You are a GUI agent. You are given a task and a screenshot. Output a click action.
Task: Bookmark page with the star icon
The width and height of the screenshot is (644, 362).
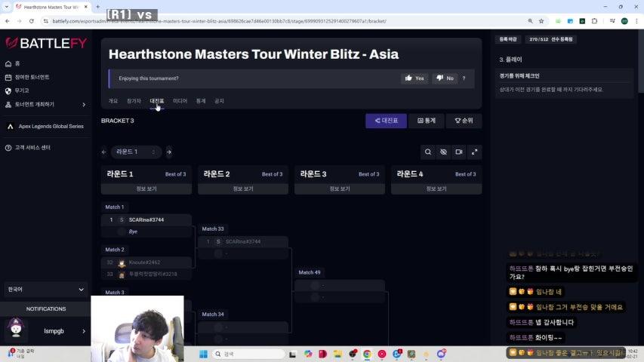tap(541, 21)
